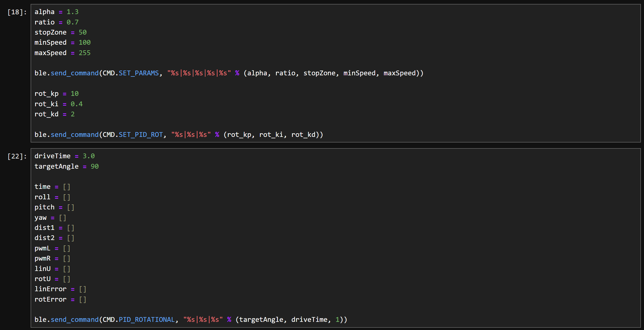
Task: Click the line 'dist1 = []'
Action: pyautogui.click(x=54, y=228)
